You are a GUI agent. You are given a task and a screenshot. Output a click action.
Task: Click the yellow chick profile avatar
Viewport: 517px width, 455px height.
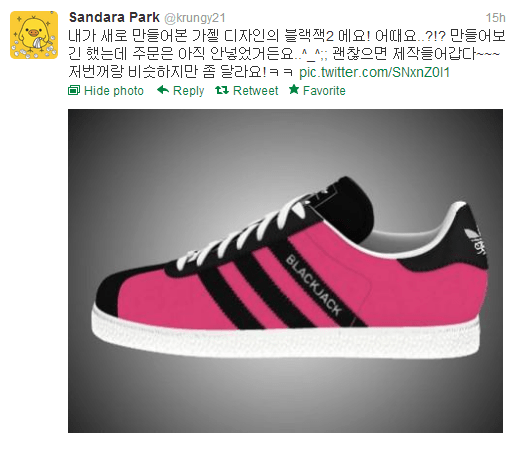coord(34,35)
